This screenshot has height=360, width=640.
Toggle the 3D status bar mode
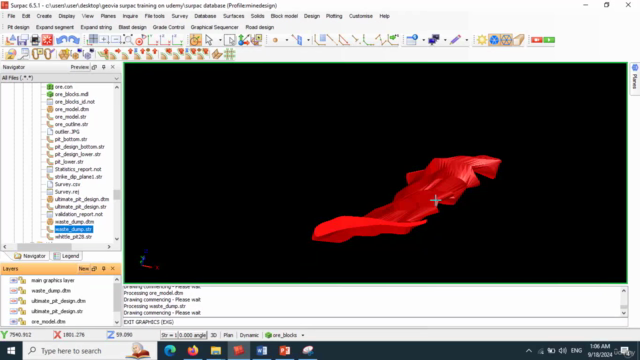213,335
